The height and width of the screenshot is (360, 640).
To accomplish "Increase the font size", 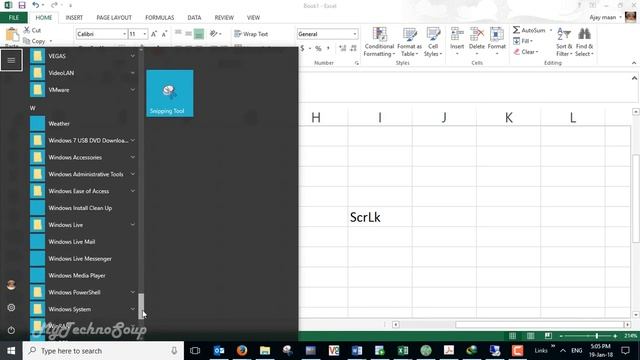I will tap(154, 34).
